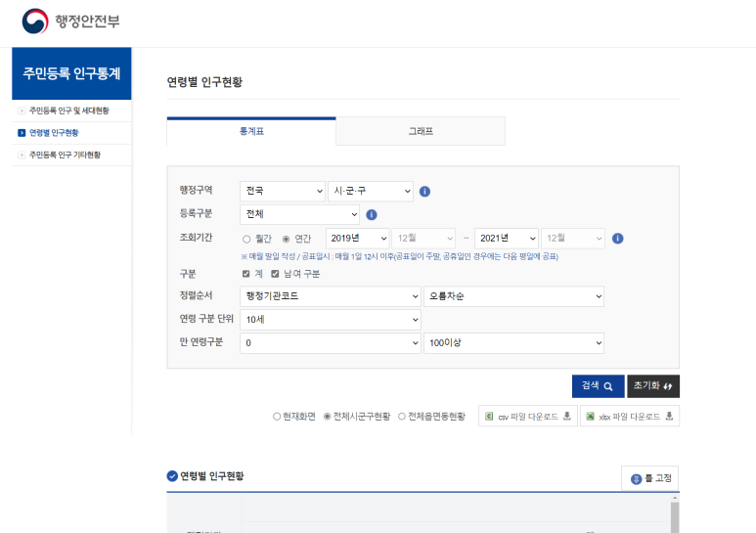Click download arrow on csv 파일 다운로드
This screenshot has width=756, height=533.
(x=567, y=416)
